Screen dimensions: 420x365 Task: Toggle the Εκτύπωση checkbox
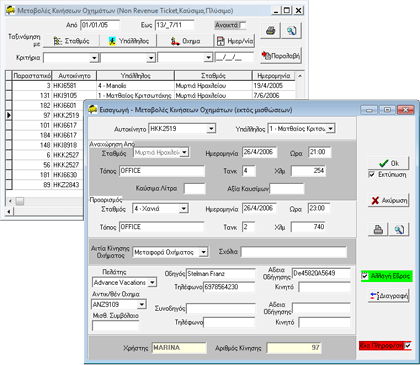[x=371, y=174]
